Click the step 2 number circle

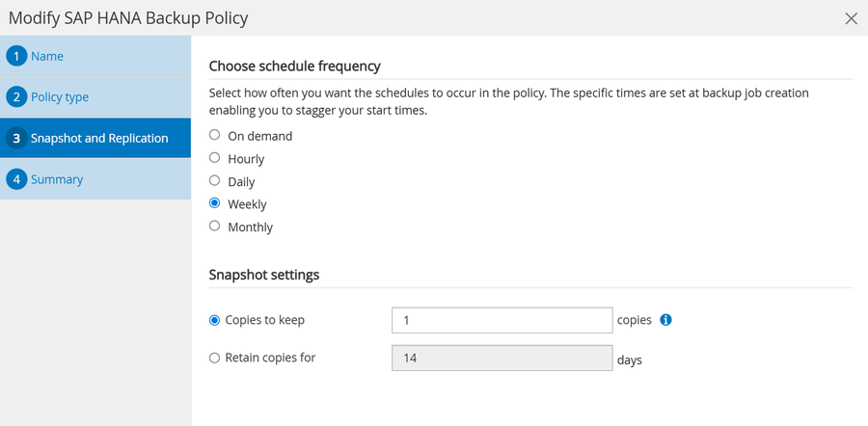tap(16, 97)
